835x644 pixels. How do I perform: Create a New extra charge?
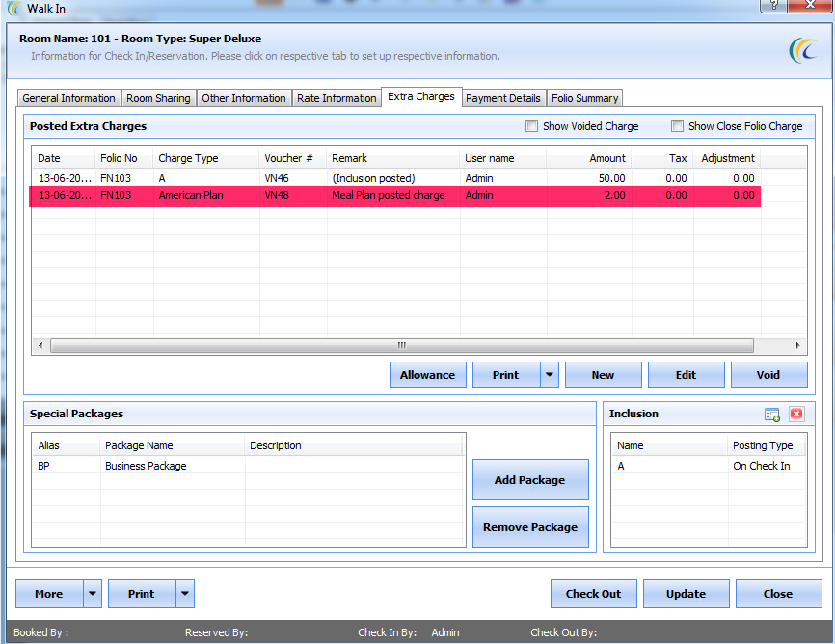[603, 374]
